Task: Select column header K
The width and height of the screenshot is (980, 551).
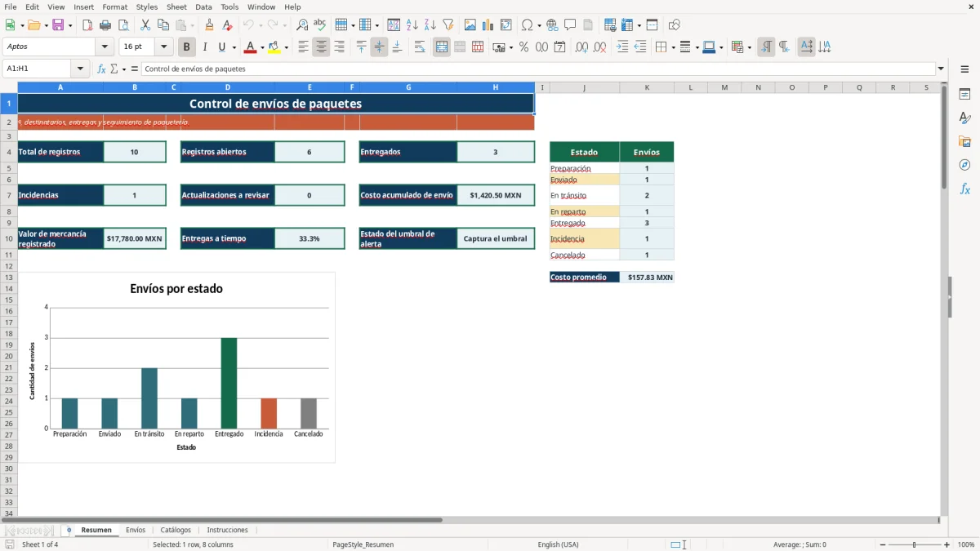Action: (647, 87)
